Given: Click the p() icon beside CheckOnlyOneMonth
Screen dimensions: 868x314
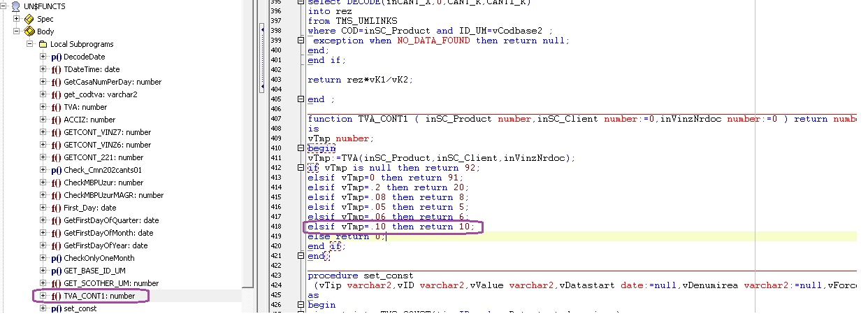Looking at the screenshot, I should pos(57,258).
